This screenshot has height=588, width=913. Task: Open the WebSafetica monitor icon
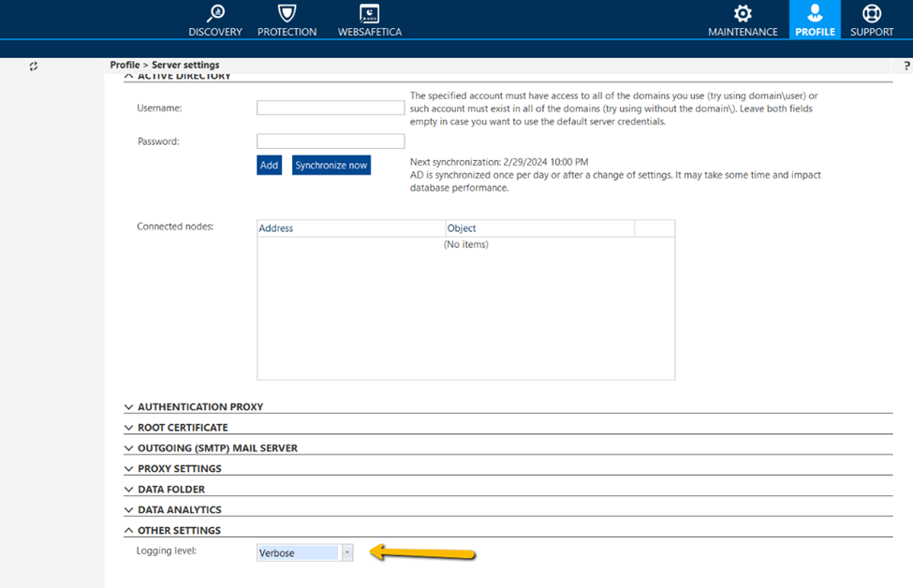[x=369, y=19]
